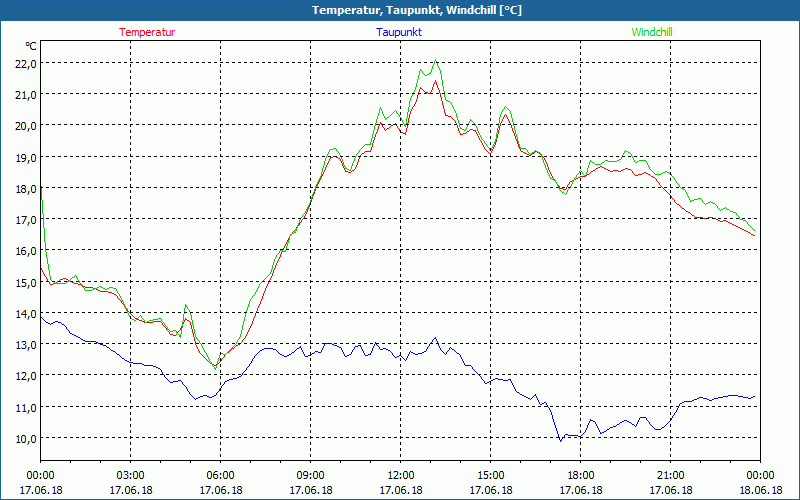Click the Windchill peak near 13:00
The width and height of the screenshot is (800, 500).
coord(435,60)
